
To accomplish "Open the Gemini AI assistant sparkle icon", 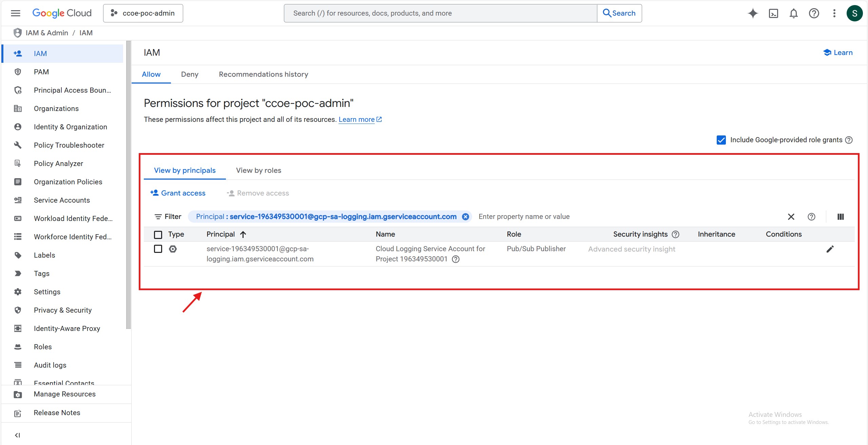I will pos(753,13).
